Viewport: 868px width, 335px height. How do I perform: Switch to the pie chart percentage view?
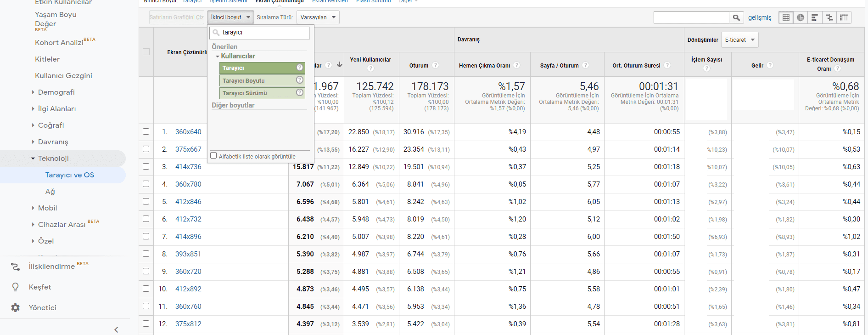coord(801,17)
